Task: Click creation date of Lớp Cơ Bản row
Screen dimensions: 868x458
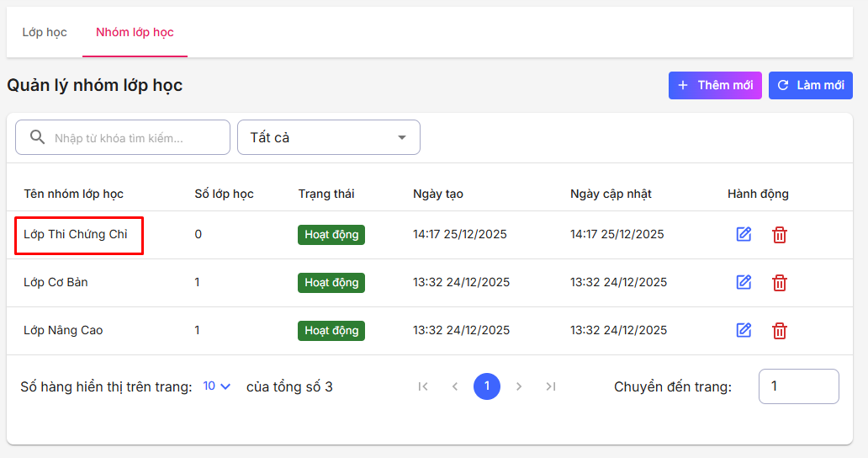Action: pyautogui.click(x=461, y=282)
